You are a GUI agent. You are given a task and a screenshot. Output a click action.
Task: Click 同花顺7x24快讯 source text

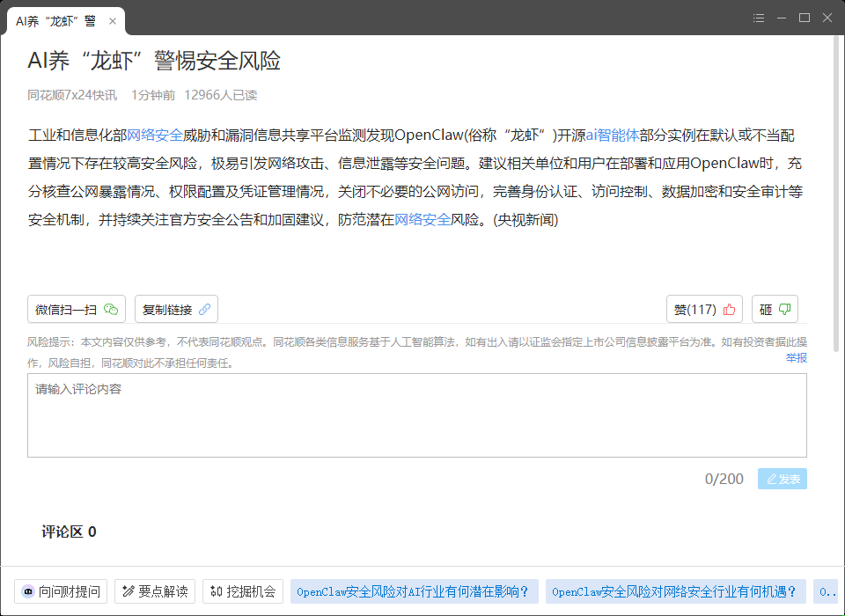(72, 95)
